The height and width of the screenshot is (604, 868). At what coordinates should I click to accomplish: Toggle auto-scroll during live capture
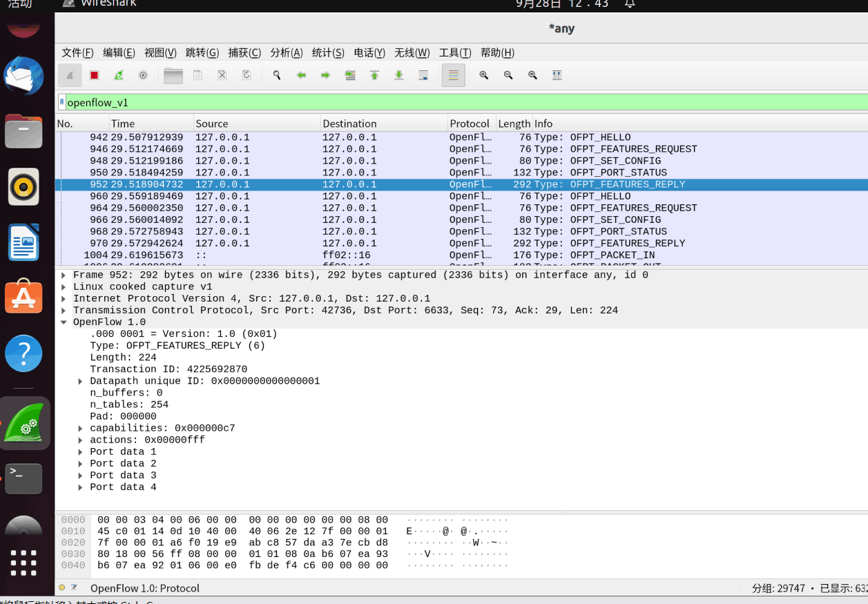click(423, 75)
